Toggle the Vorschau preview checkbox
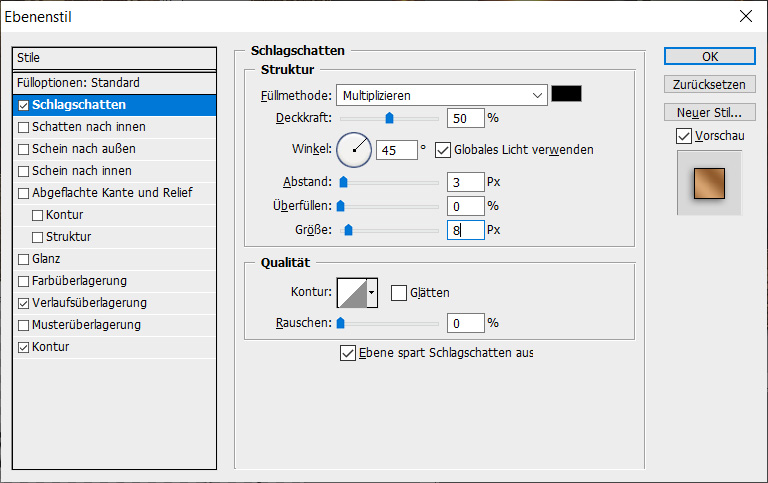 [x=684, y=135]
